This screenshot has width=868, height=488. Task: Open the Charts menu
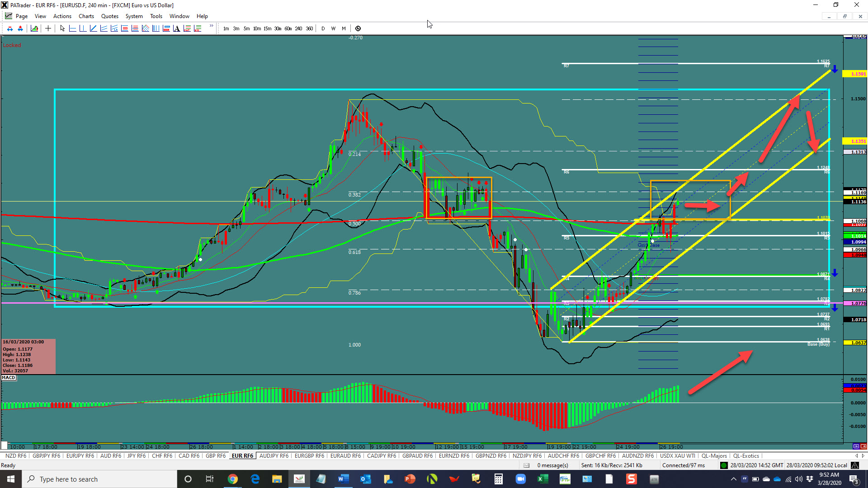(x=86, y=16)
